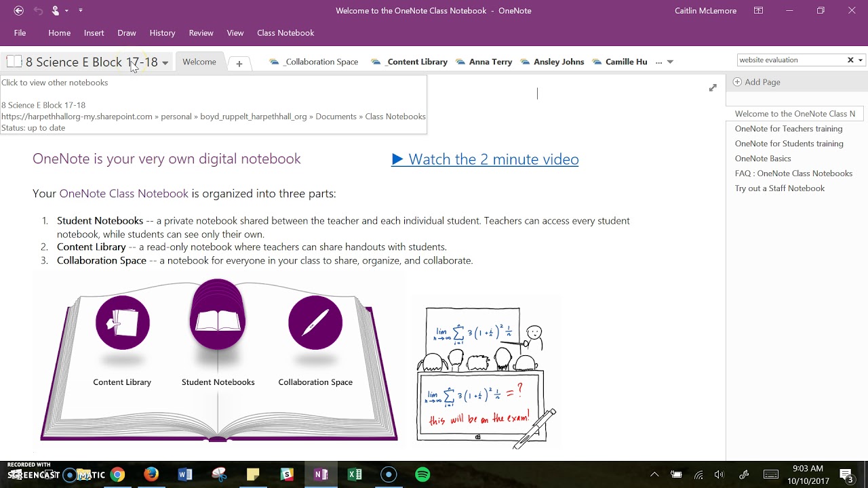Click the notebook sharepoint location text
The image size is (868, 488).
(214, 117)
